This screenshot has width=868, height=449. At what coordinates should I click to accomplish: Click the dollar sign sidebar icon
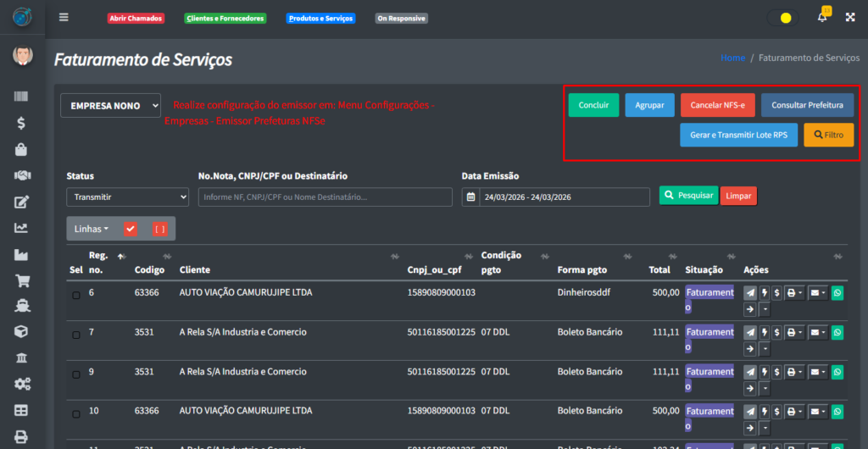click(x=22, y=123)
